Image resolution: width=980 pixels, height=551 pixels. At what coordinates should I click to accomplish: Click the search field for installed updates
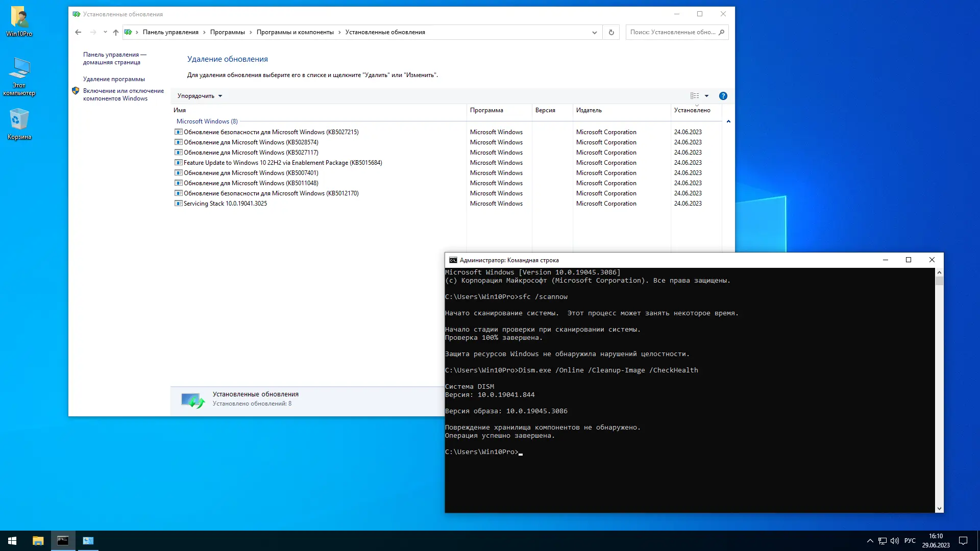pyautogui.click(x=674, y=32)
